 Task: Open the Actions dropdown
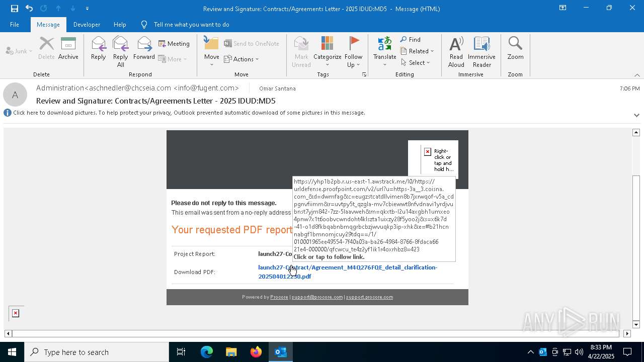[242, 59]
